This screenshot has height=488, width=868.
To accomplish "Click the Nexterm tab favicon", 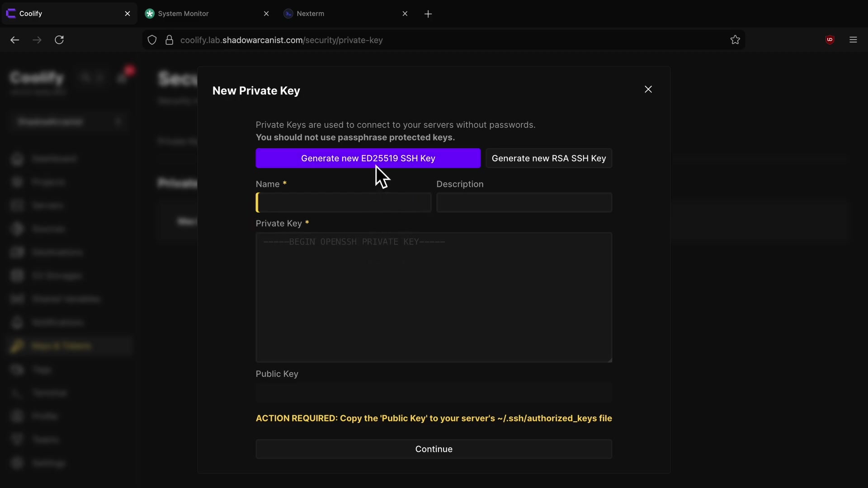I will tap(288, 14).
